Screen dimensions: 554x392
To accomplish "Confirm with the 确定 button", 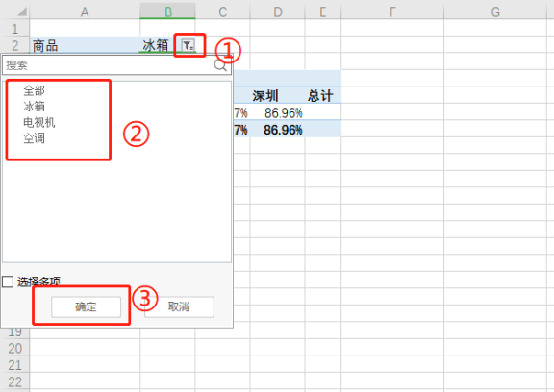I will (x=86, y=306).
